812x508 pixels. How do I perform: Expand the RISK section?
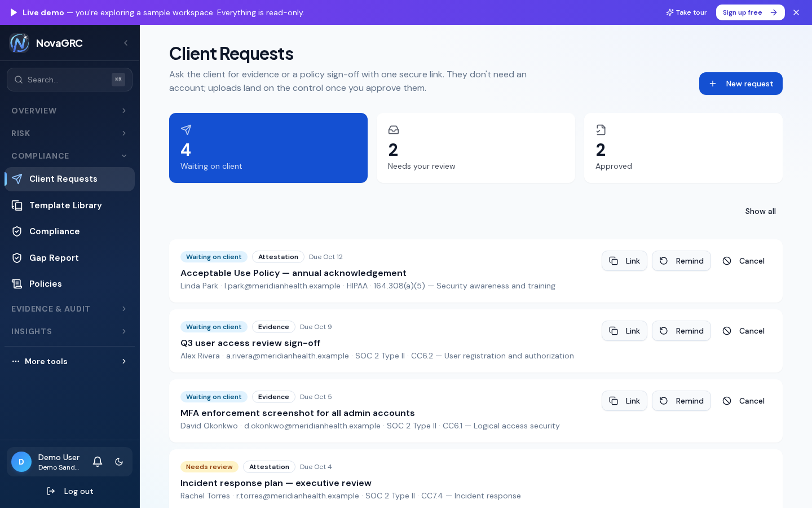[69, 133]
